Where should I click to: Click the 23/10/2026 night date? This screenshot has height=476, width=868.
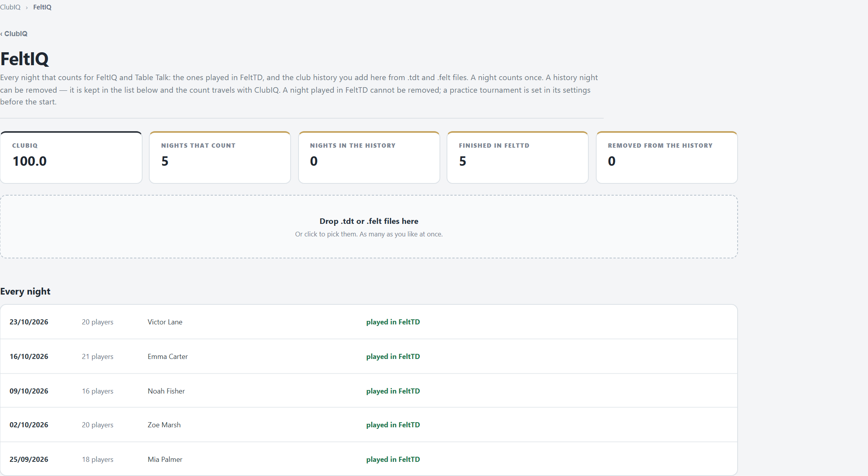pos(29,322)
